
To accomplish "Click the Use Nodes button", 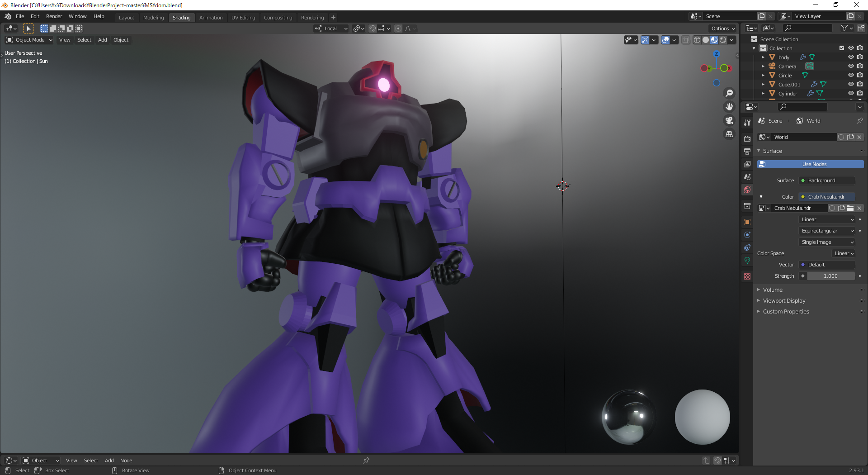I will (811, 164).
